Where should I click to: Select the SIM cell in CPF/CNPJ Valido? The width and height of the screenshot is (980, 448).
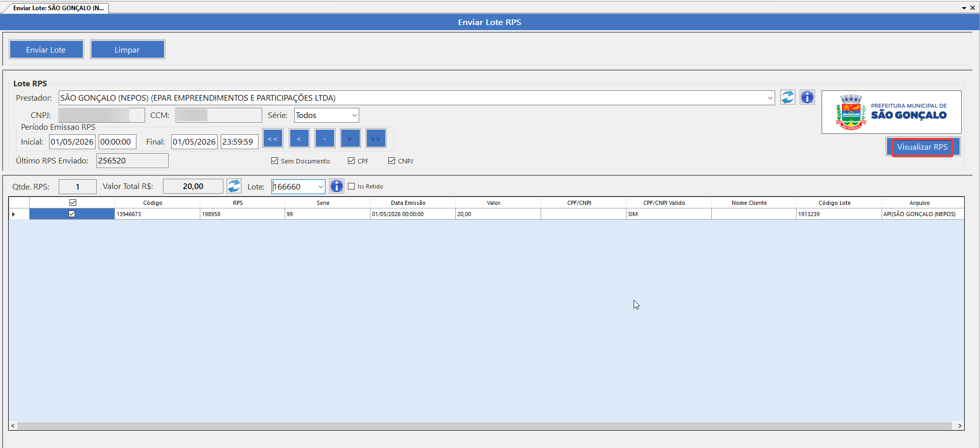(669, 214)
